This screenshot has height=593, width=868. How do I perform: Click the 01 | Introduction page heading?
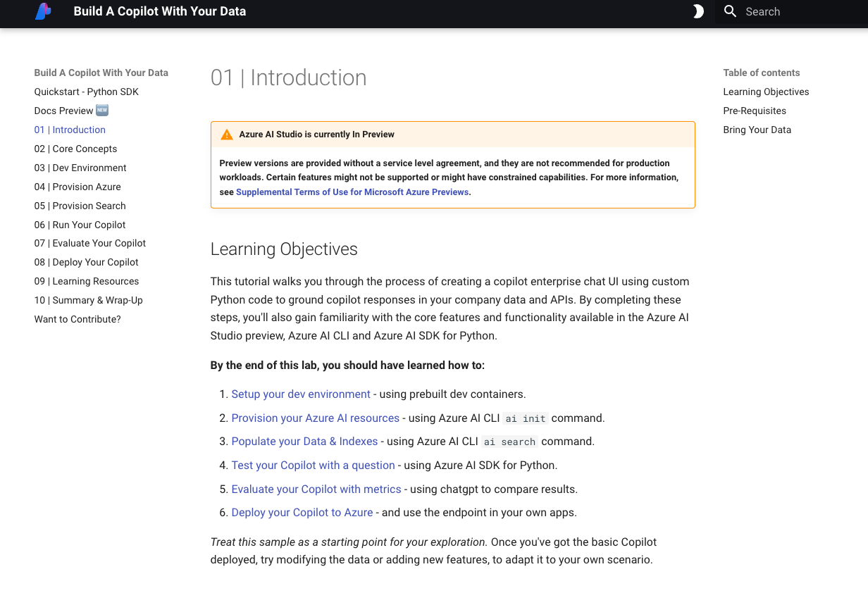point(289,77)
